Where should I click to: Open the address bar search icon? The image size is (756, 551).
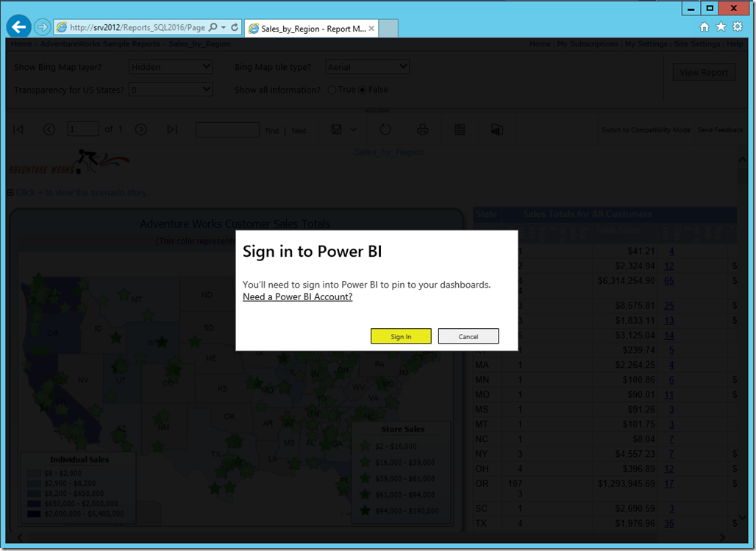[213, 27]
